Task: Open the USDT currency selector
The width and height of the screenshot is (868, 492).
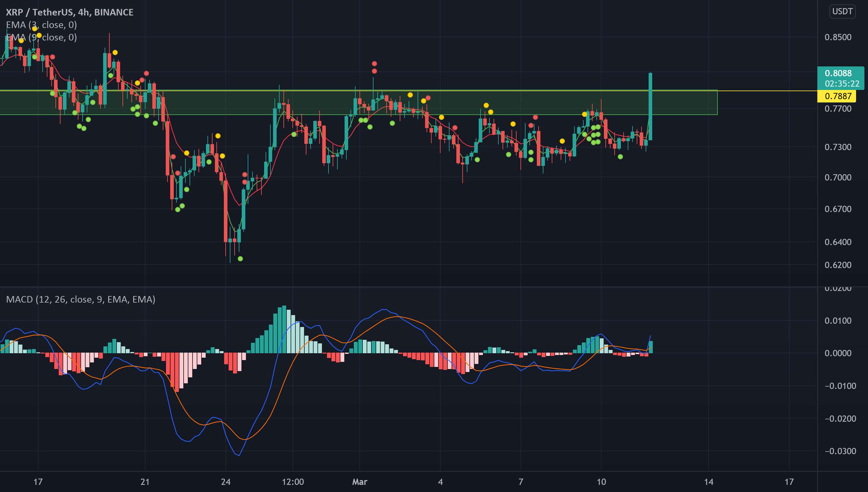Action: pyautogui.click(x=842, y=12)
